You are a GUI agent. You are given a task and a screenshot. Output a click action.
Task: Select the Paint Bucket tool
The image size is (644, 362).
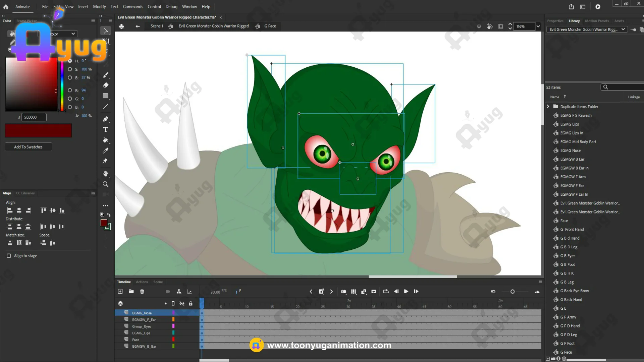pyautogui.click(x=105, y=140)
